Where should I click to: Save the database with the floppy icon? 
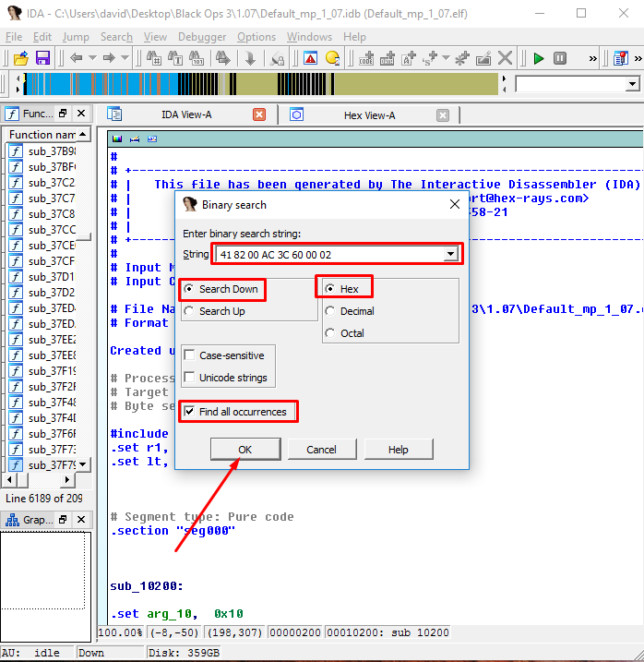pyautogui.click(x=42, y=58)
